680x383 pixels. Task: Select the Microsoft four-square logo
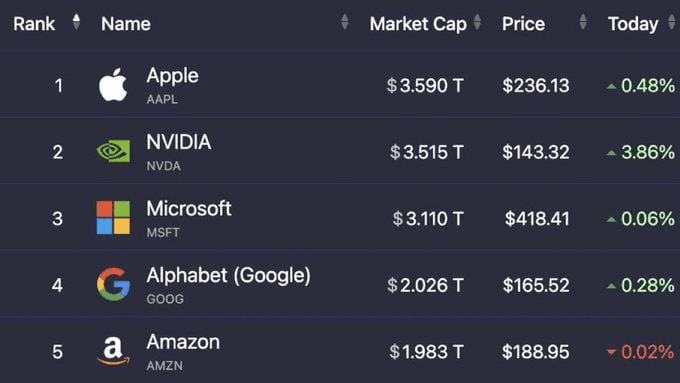pos(113,217)
